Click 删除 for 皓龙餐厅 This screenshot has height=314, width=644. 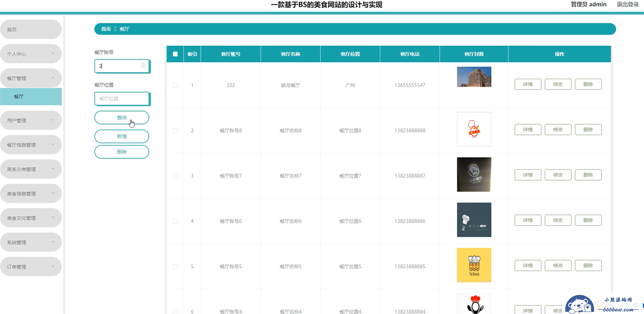[588, 84]
